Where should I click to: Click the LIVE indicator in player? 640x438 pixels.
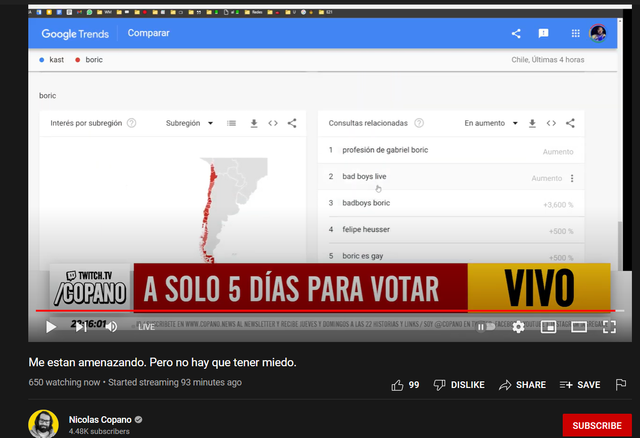[146, 327]
